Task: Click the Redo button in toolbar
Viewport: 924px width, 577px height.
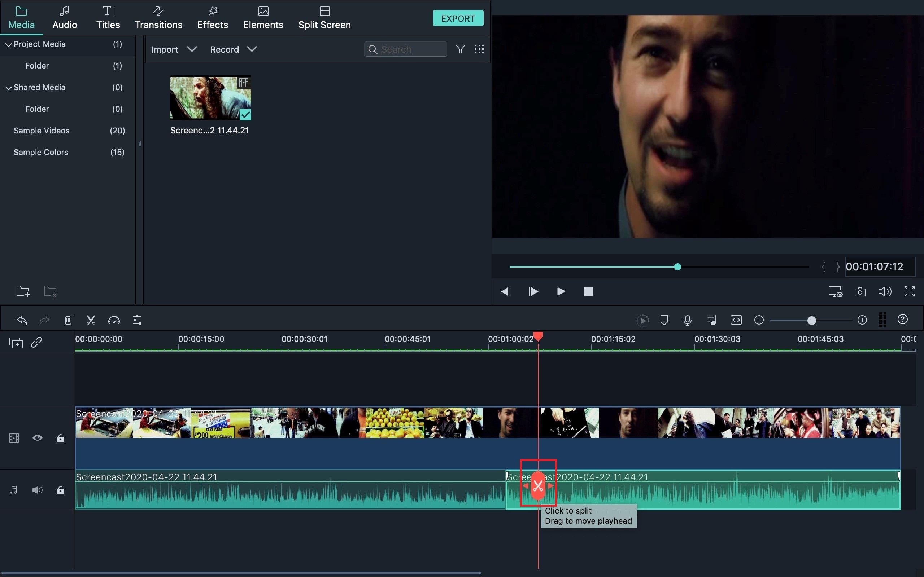Action: (44, 320)
